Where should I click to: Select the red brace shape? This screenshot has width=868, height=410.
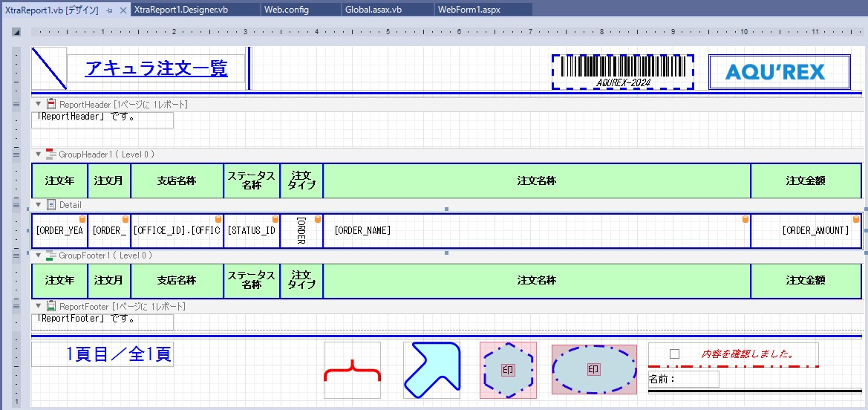pos(352,370)
